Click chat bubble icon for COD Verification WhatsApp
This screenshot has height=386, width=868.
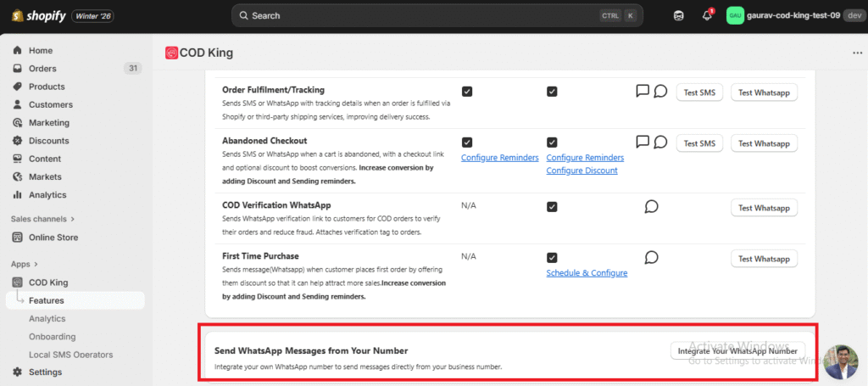pyautogui.click(x=652, y=206)
